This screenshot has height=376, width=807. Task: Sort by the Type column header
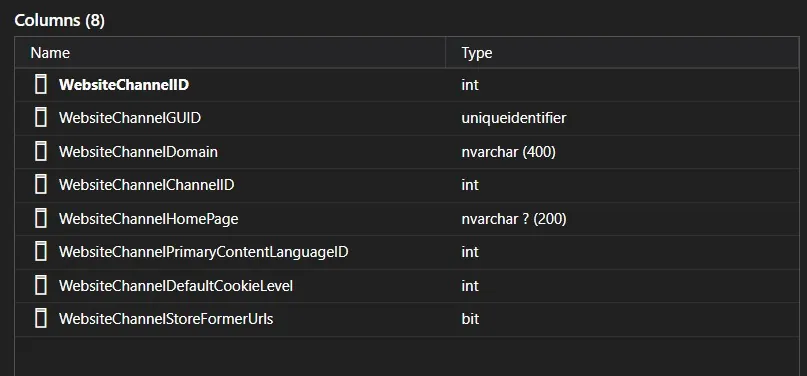click(622, 52)
